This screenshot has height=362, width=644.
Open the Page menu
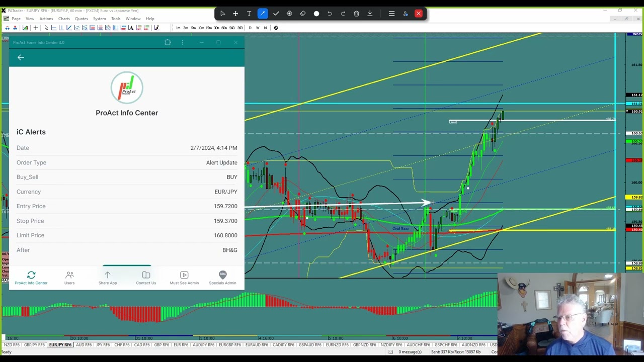[16, 19]
